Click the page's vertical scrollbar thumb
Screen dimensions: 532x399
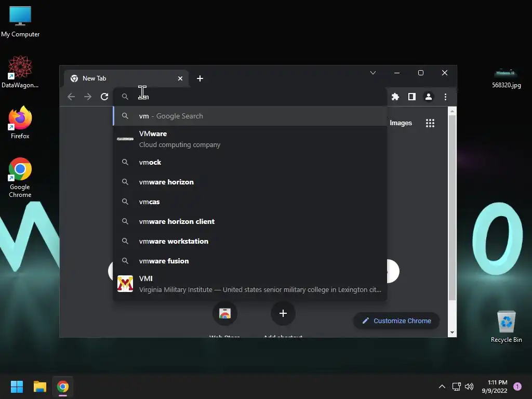tap(452, 208)
